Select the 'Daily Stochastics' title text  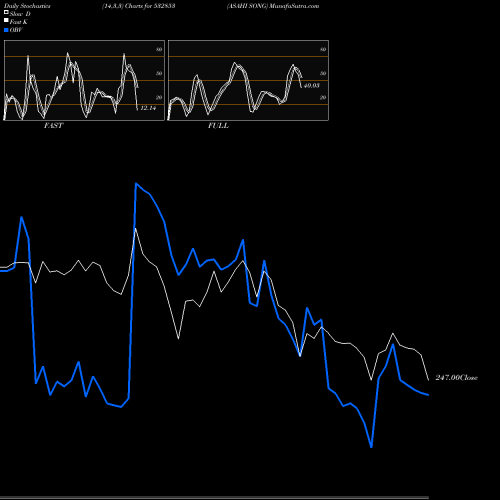(x=27, y=6)
